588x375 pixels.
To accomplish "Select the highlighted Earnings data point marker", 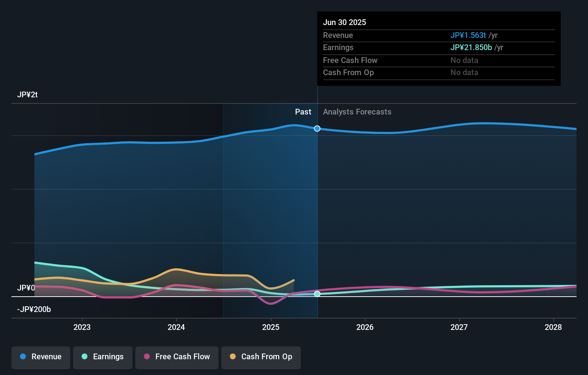I will click(317, 294).
